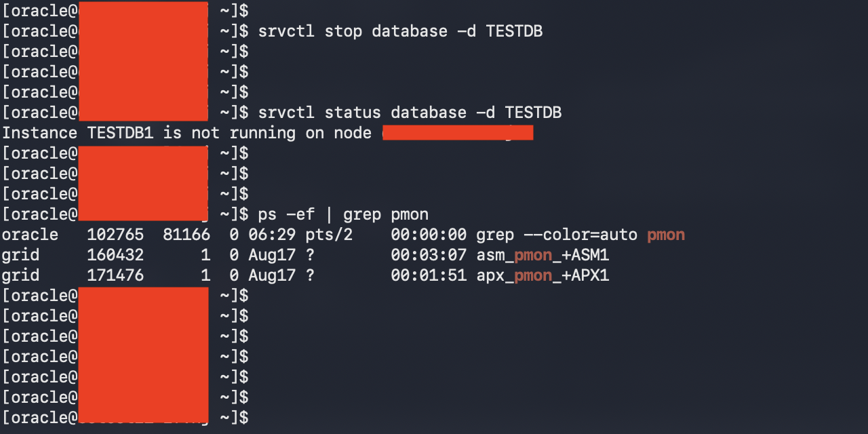Click process ID 160432

(x=115, y=255)
